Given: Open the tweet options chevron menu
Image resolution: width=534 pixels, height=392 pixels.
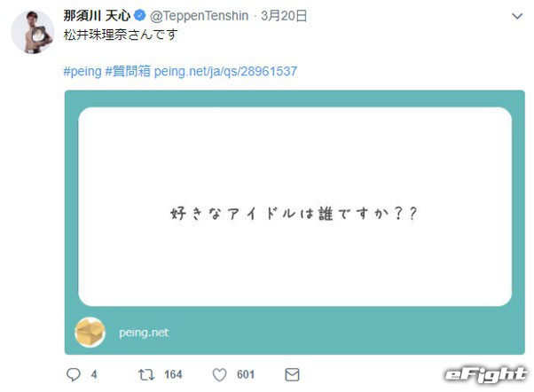Looking at the screenshot, I should pos(517,16).
